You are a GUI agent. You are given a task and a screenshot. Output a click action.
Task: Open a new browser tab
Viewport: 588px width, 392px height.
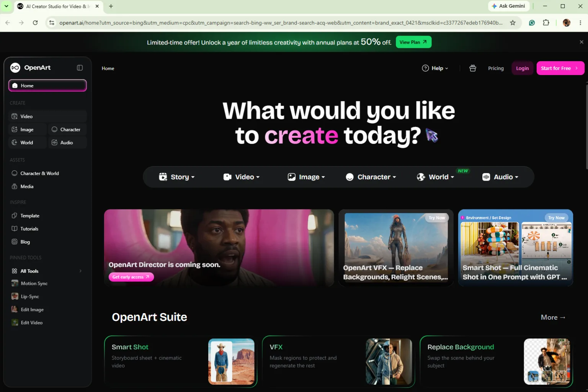111,6
